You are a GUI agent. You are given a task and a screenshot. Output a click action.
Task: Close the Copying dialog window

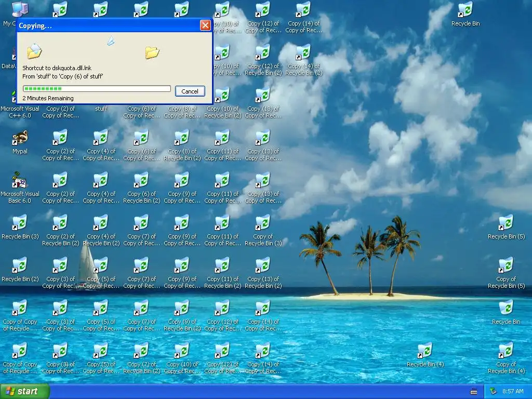coord(205,25)
